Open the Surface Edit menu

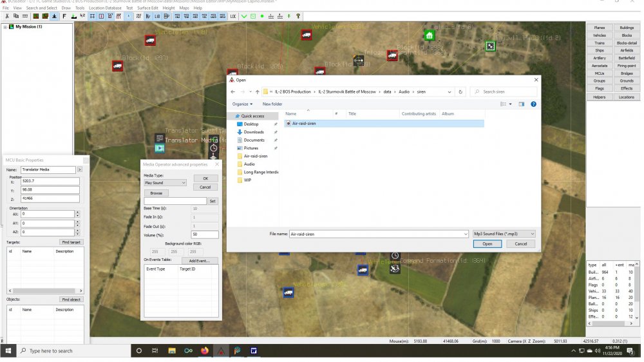148,8
